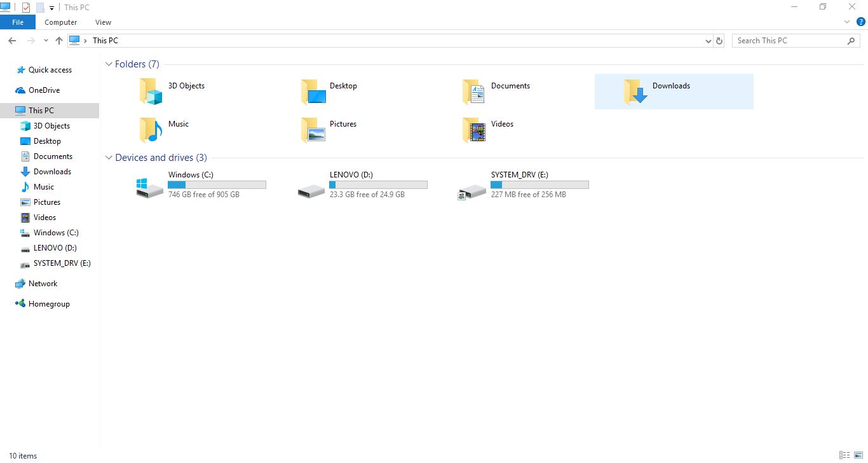Open the Help question mark icon

point(860,22)
